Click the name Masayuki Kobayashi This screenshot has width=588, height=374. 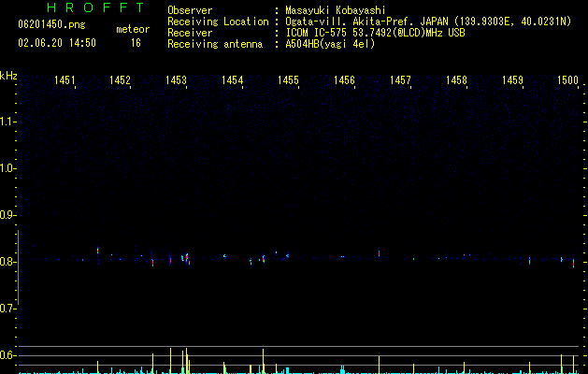pyautogui.click(x=336, y=10)
